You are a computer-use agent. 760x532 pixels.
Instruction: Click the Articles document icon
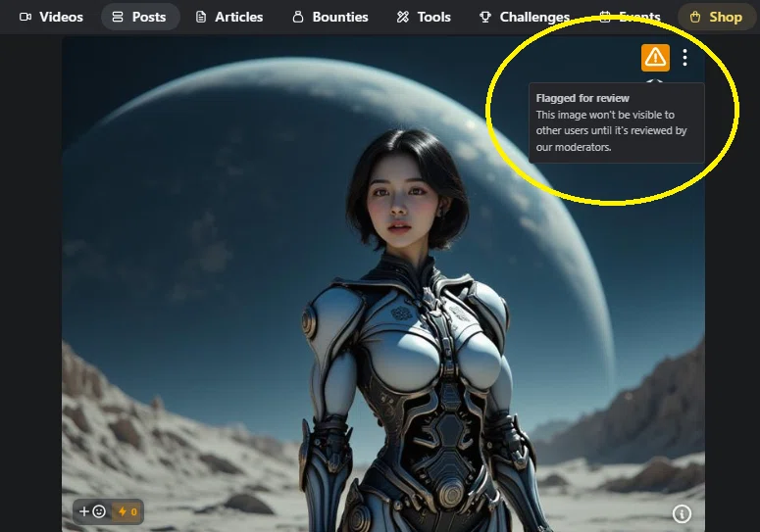click(201, 17)
